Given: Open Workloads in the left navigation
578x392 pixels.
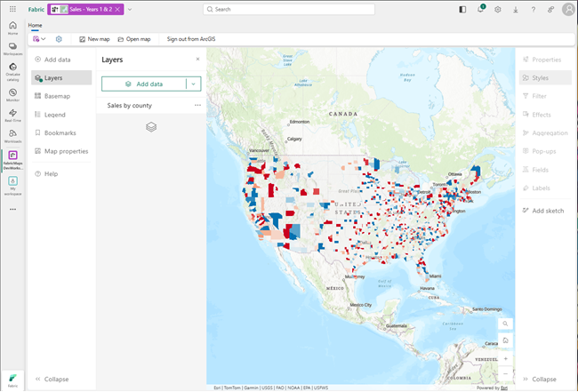Looking at the screenshot, I should pos(13,136).
